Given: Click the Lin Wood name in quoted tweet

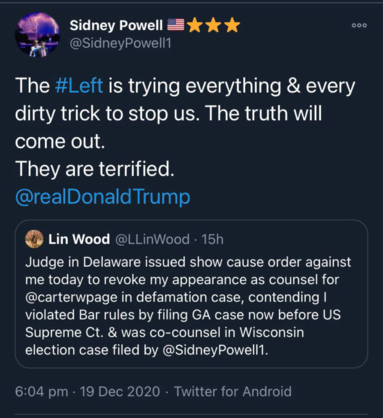Looking at the screenshot, I should [79, 239].
